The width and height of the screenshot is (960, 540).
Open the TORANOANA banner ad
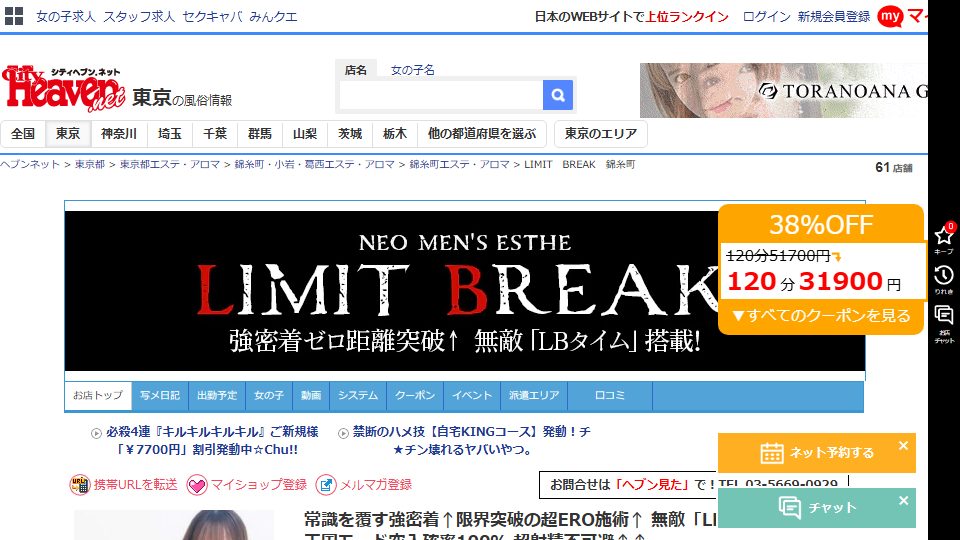(784, 90)
